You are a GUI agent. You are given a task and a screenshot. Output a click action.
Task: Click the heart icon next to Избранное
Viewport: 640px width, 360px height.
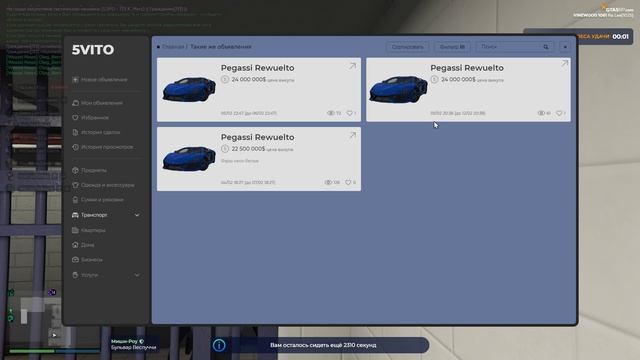pos(75,118)
